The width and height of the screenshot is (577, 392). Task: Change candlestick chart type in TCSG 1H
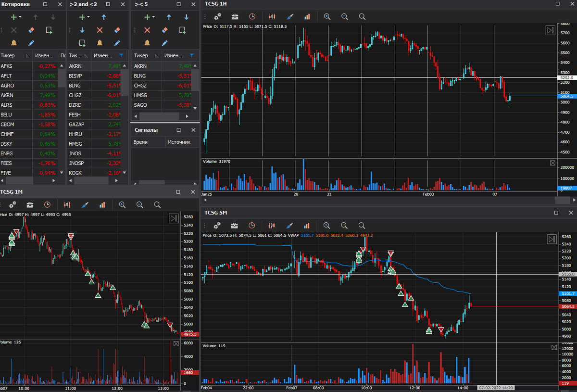click(272, 16)
